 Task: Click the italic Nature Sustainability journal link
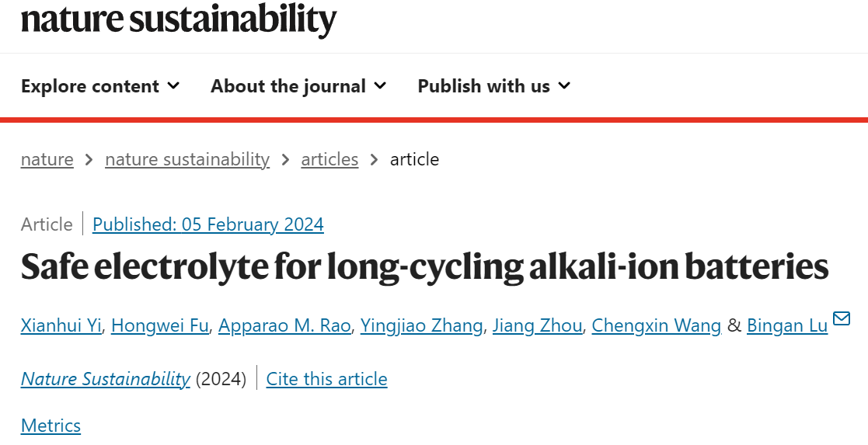point(105,379)
